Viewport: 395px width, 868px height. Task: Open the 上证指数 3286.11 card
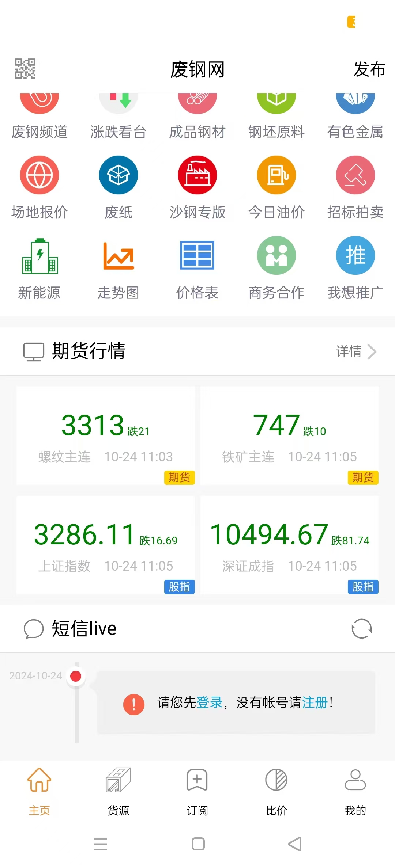click(x=105, y=545)
